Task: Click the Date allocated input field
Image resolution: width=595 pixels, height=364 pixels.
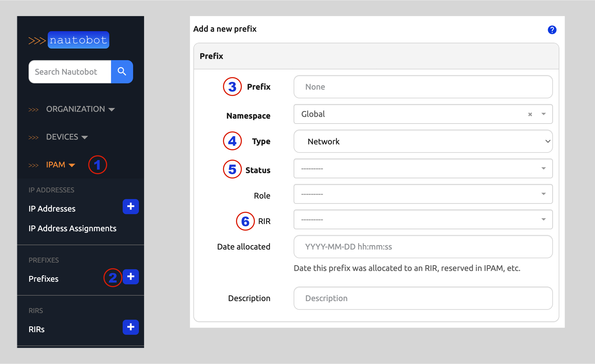Action: (x=423, y=247)
